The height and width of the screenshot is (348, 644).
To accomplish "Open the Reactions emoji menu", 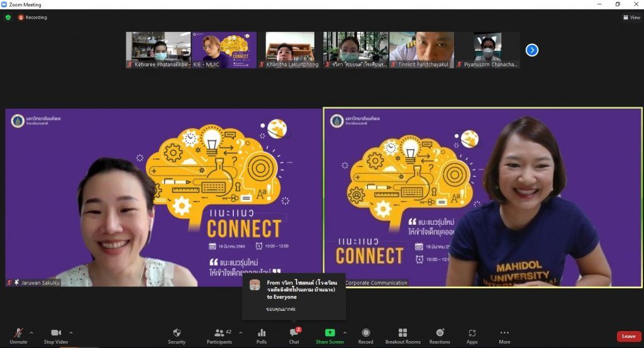I will [x=440, y=335].
